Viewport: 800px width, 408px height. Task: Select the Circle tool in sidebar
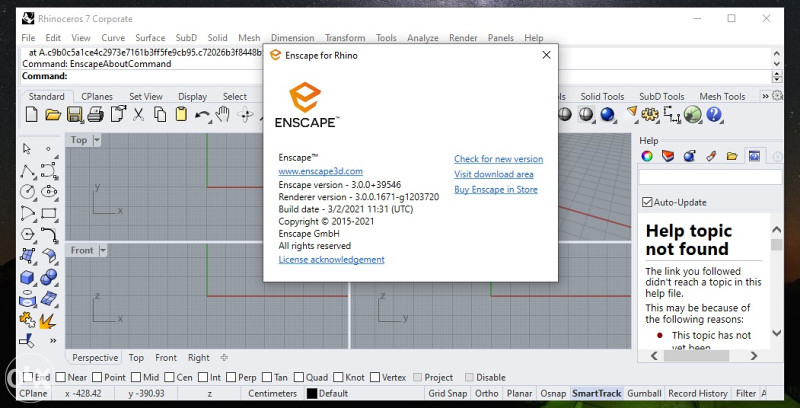28,192
